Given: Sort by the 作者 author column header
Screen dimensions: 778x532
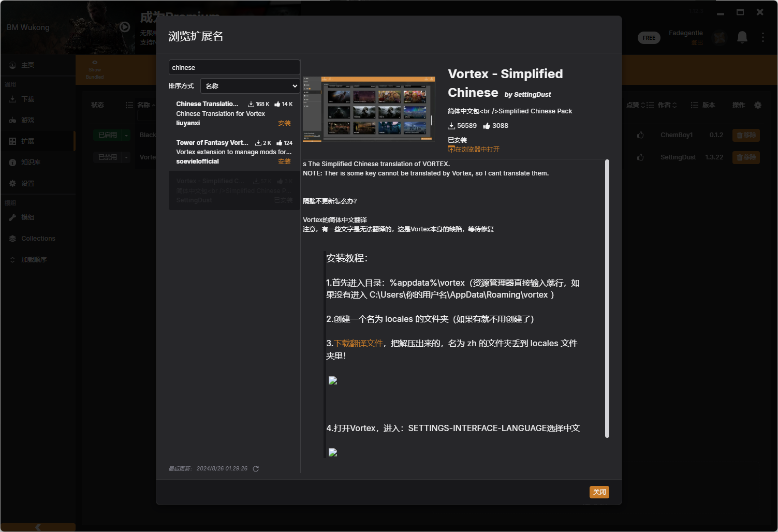Looking at the screenshot, I should coord(667,105).
